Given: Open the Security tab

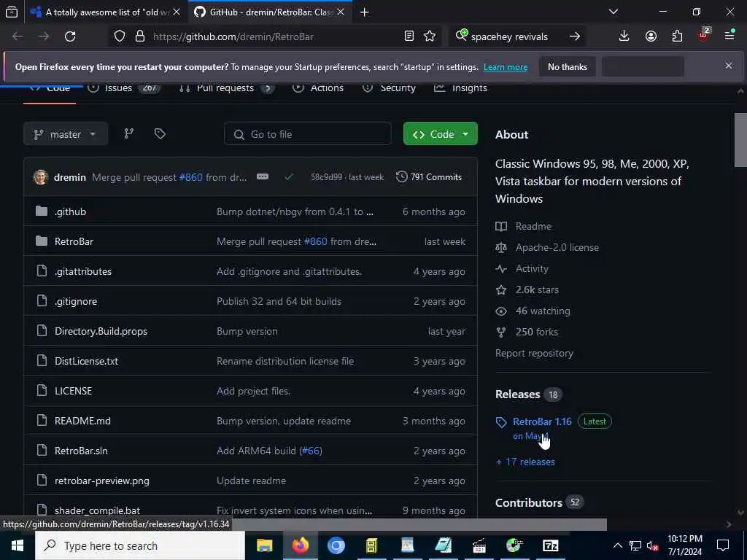Looking at the screenshot, I should [389, 88].
